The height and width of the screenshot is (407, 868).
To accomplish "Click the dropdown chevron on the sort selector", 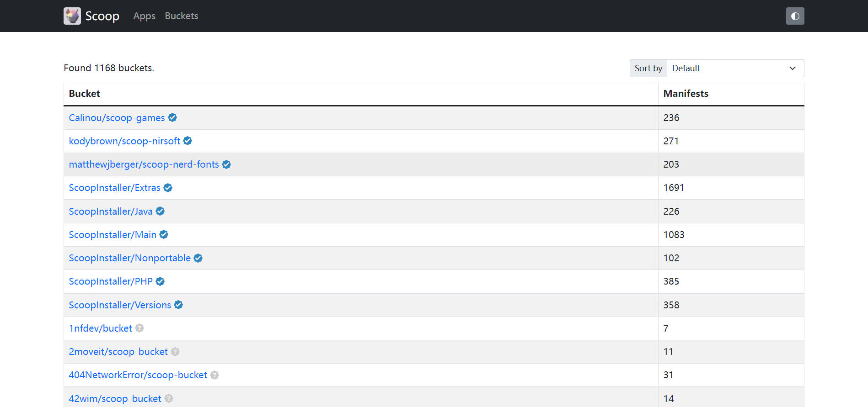I will tap(793, 68).
